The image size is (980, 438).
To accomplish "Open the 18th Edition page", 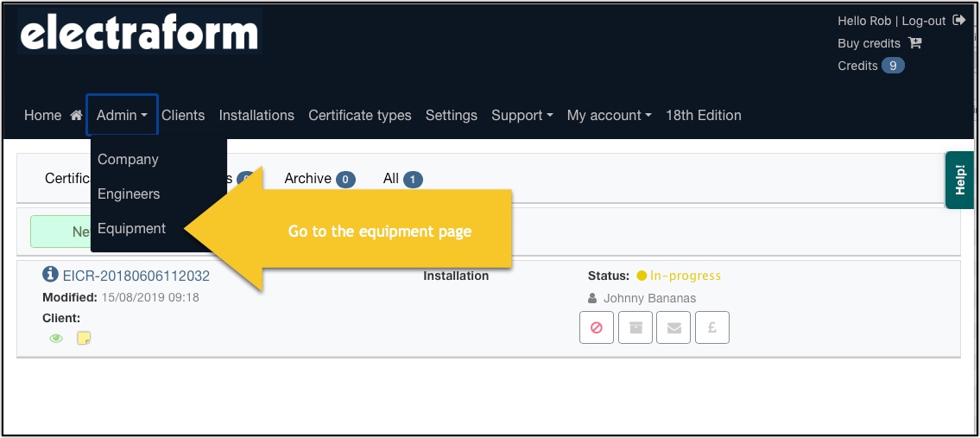I will click(703, 115).
